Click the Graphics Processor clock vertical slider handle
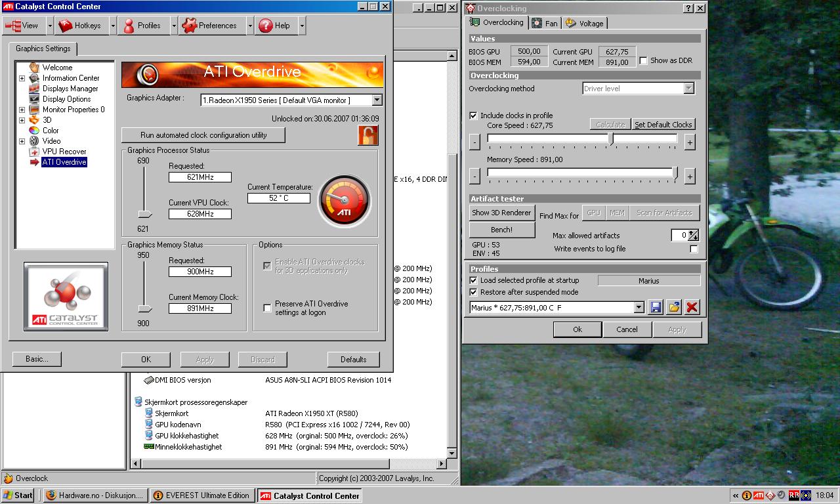This screenshot has height=504, width=840. (x=144, y=214)
